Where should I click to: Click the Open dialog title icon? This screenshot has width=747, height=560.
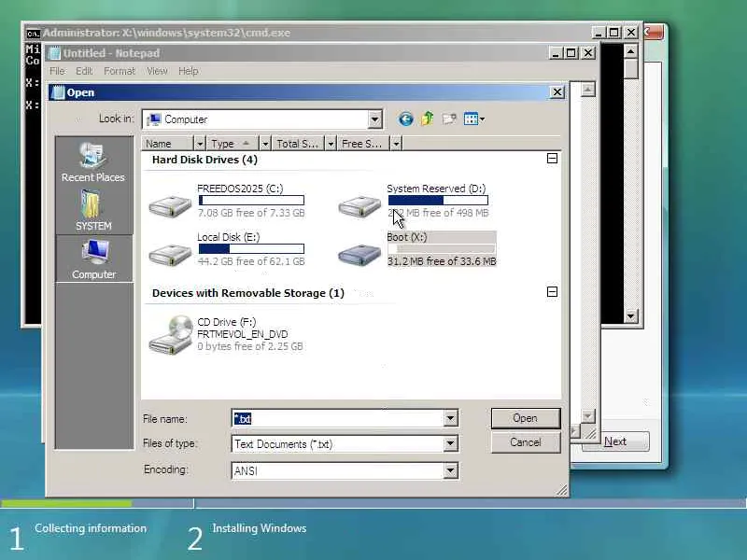tap(58, 92)
